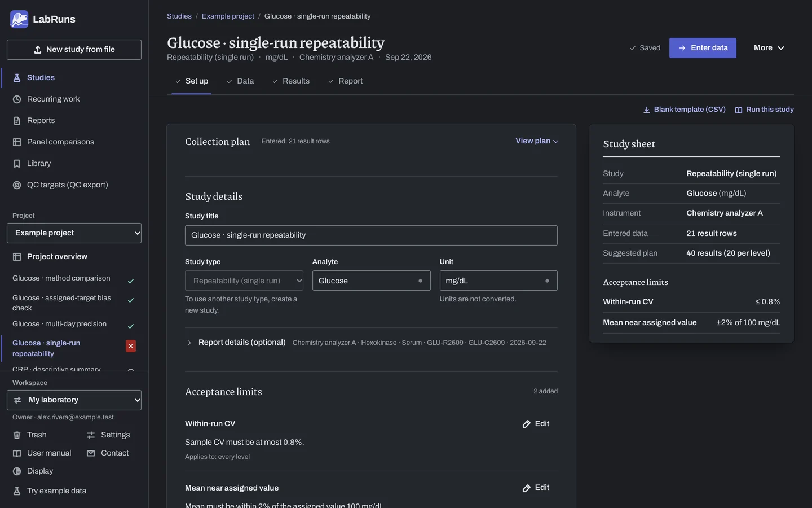Viewport: 812px width, 508px height.
Task: Click the red X on single-run repeatability
Action: [x=131, y=346]
